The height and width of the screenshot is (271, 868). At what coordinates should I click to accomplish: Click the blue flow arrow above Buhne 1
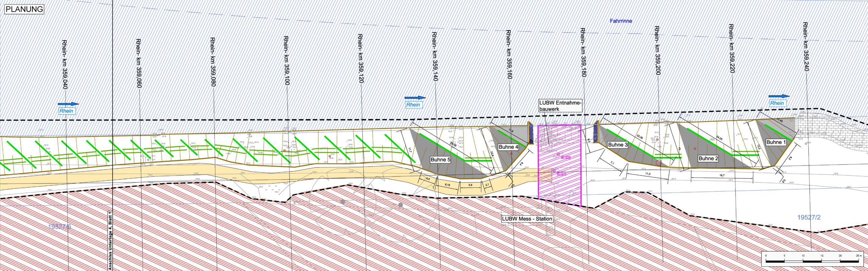tap(779, 97)
